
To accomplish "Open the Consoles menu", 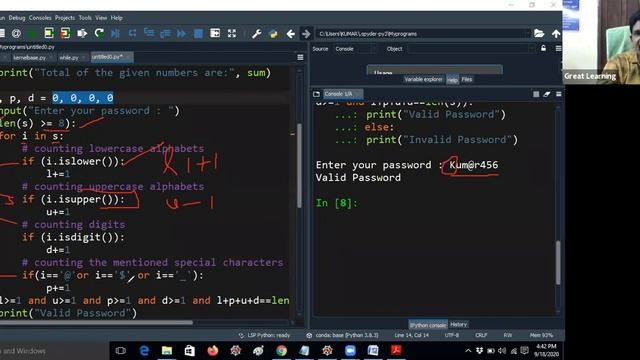I will 40,18.
